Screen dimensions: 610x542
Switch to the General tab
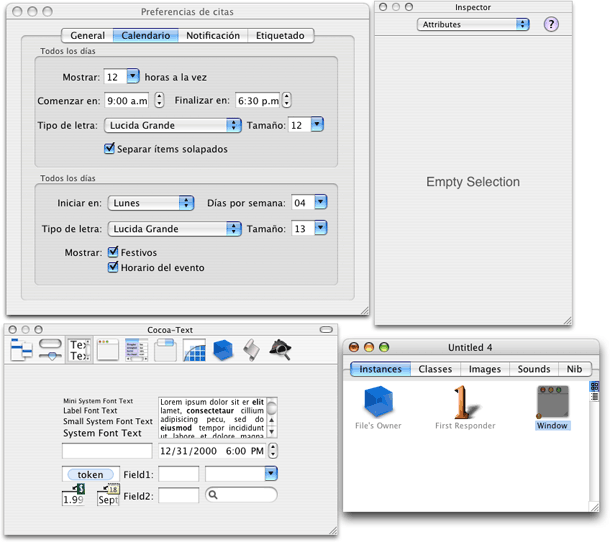point(88,35)
